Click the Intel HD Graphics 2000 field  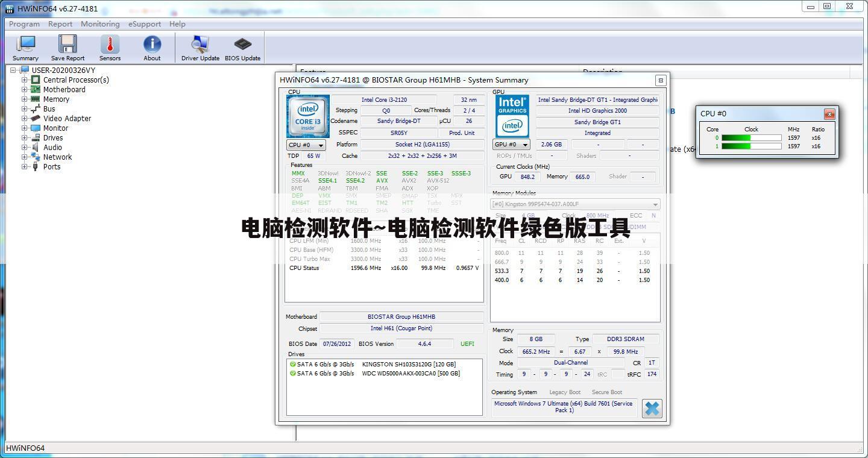[x=597, y=111]
